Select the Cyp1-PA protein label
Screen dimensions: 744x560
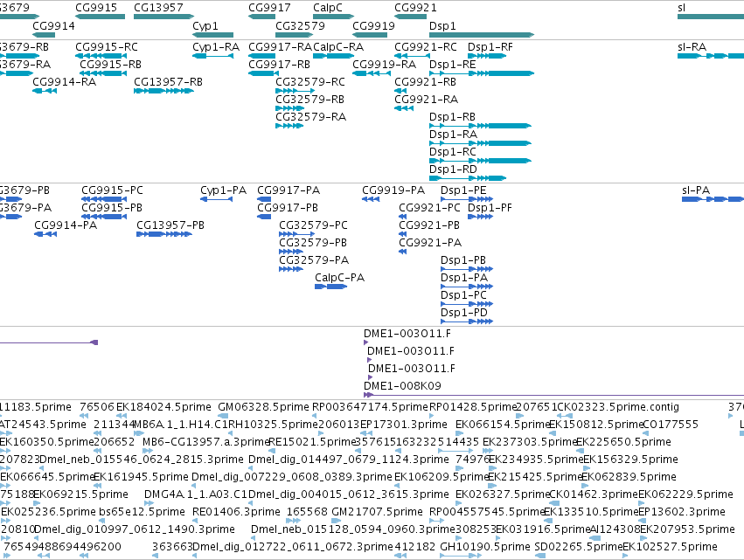coord(223,190)
